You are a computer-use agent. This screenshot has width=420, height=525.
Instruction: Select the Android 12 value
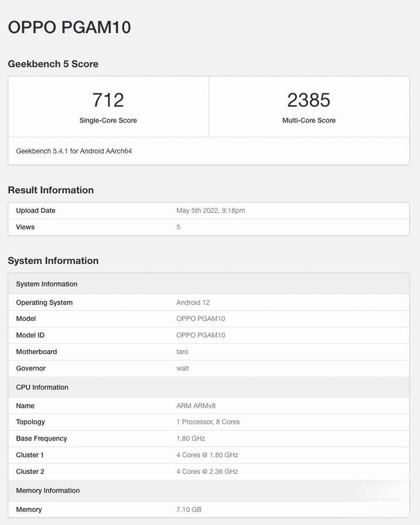[193, 302]
